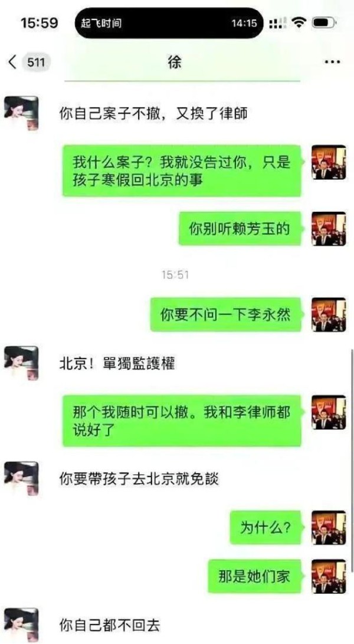Tap sender avatar beside 为什么？ bubble
Image resolution: width=354 pixels, height=644 pixels.
[329, 528]
